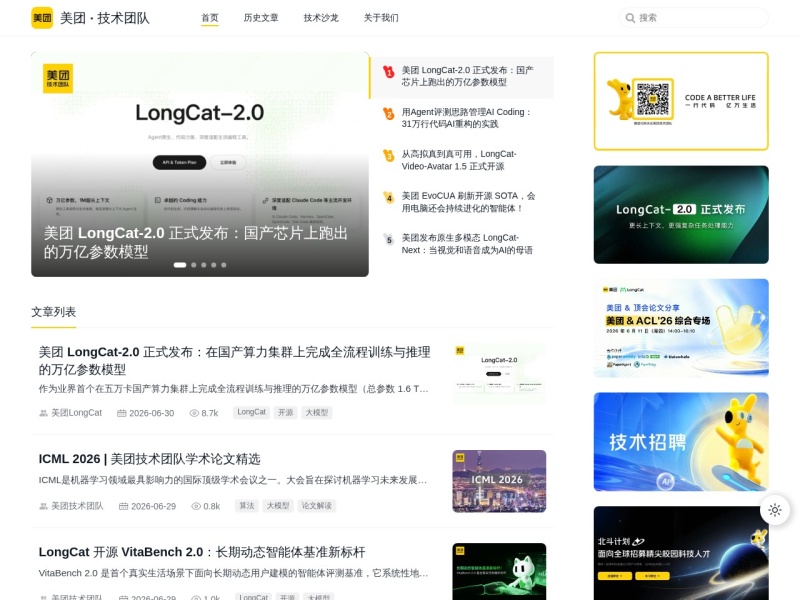Click eye views icon beside 8.7k
800x600 pixels.
[194, 413]
